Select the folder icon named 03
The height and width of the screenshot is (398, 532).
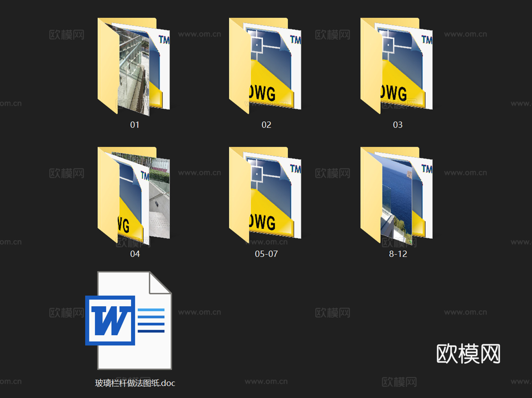397,66
